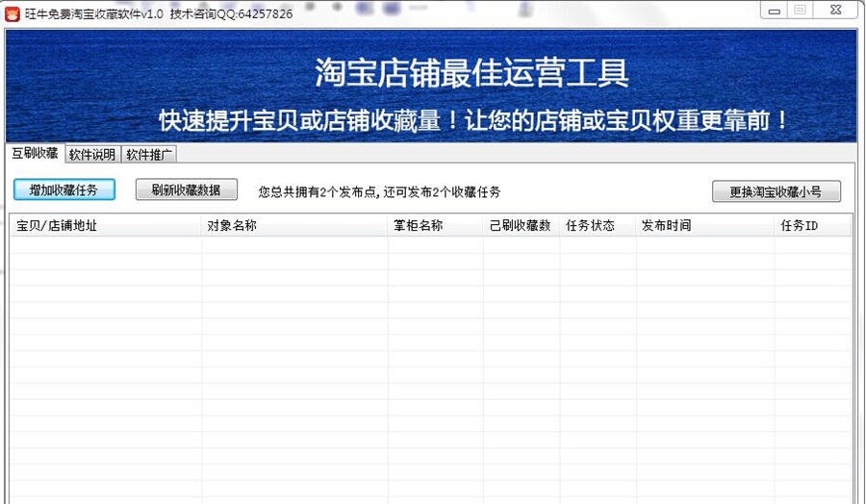
Task: Click the 发布时间 column header
Action: [704, 225]
